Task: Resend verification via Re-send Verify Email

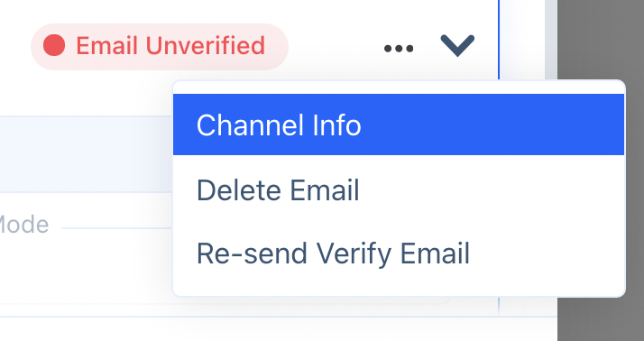Action: [333, 253]
